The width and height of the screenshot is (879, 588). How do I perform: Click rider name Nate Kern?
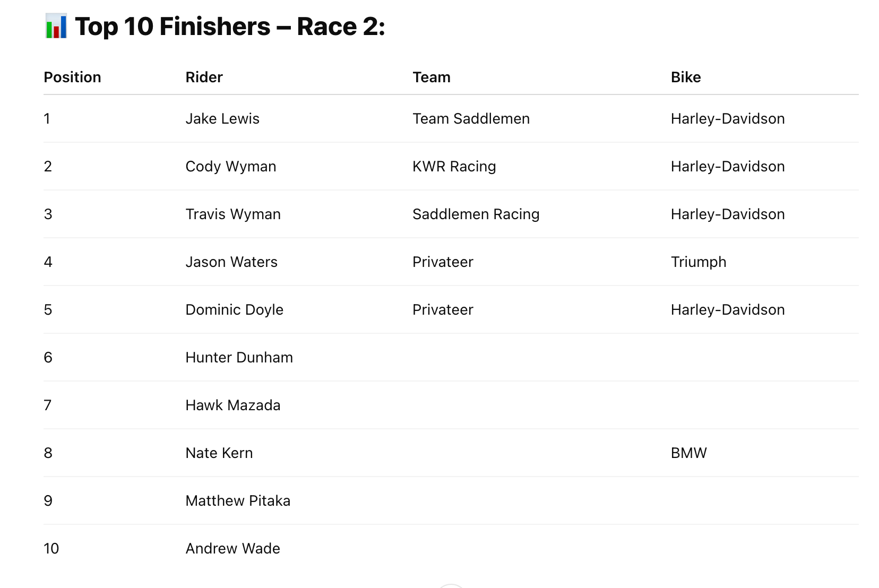click(219, 453)
